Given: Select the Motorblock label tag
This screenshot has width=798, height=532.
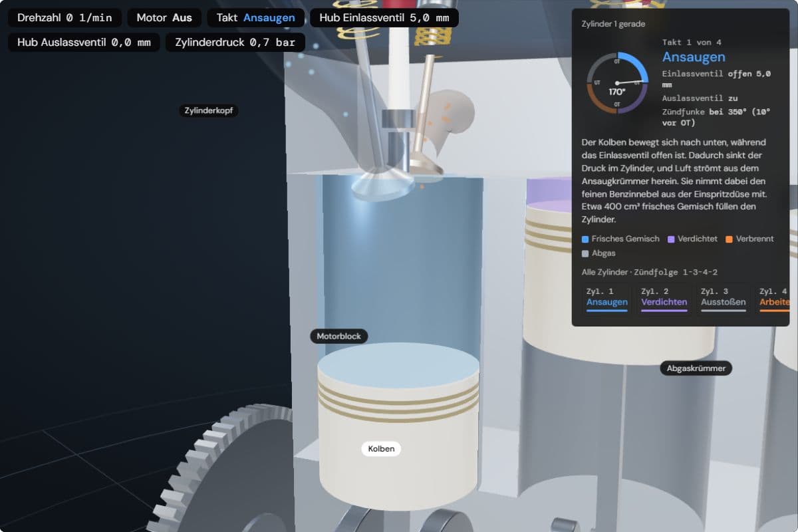Looking at the screenshot, I should click(338, 336).
